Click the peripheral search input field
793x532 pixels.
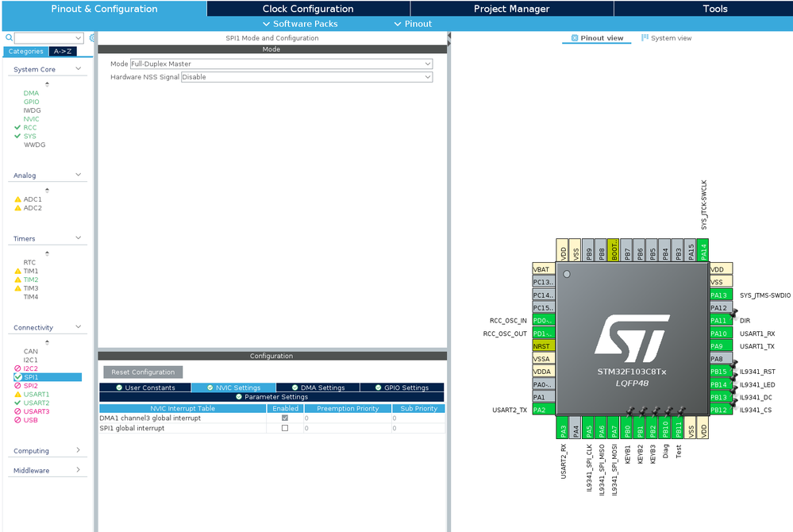(44, 38)
